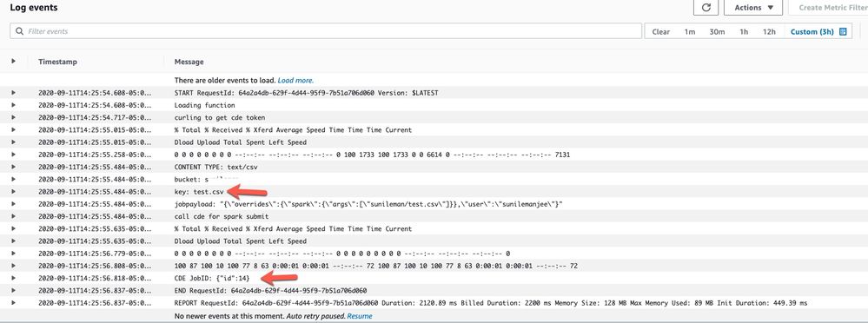Click timestamp 2020-09-11T14:25:56.818-05:0...
The width and height of the screenshot is (868, 323).
click(x=94, y=278)
